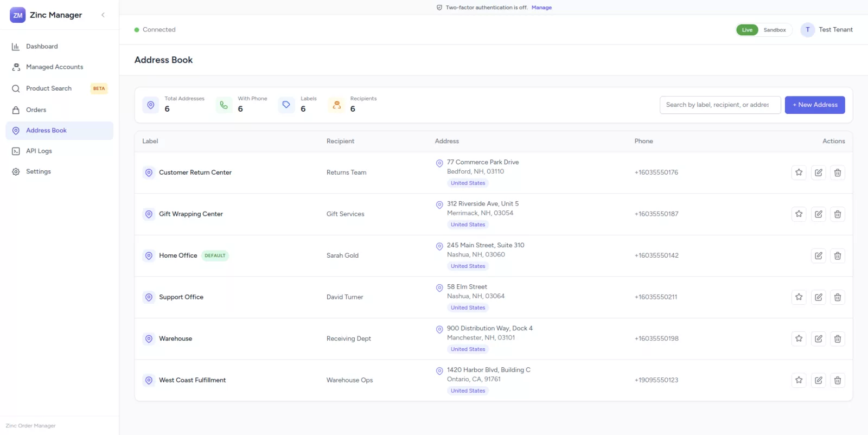Click the Zinc Manager ZM logo
The height and width of the screenshot is (435, 868).
click(x=18, y=15)
